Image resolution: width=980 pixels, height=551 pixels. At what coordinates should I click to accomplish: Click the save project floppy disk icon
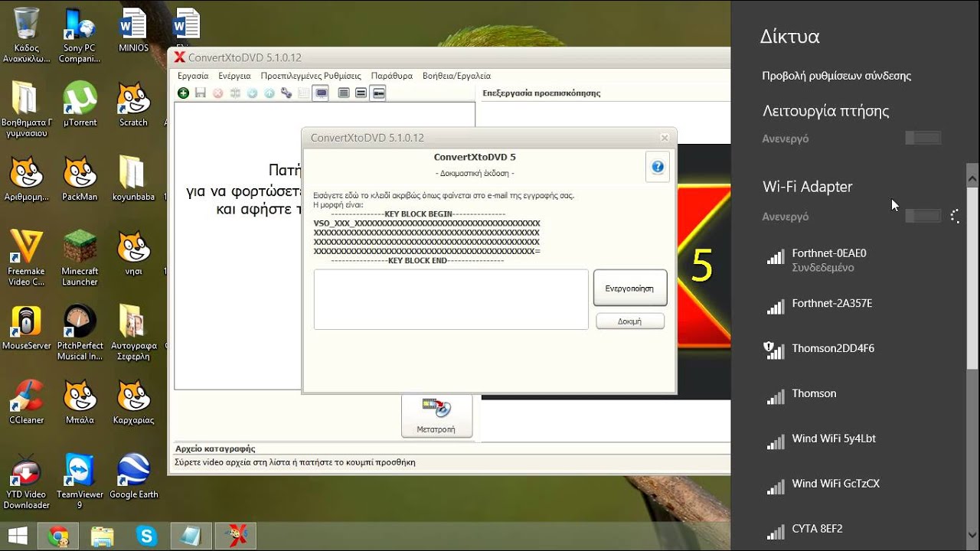[201, 93]
